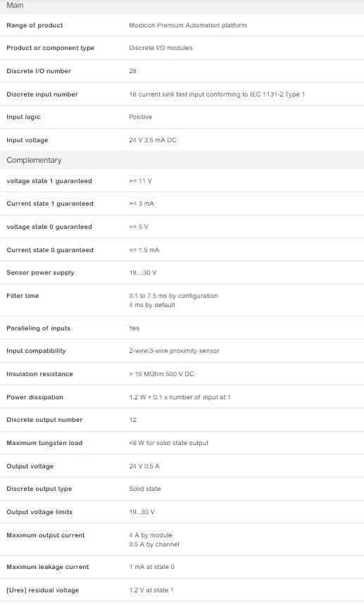The image size is (364, 605).
Task: Select the 2-wire/3-wire proximity sensor text
Action: 175,351
